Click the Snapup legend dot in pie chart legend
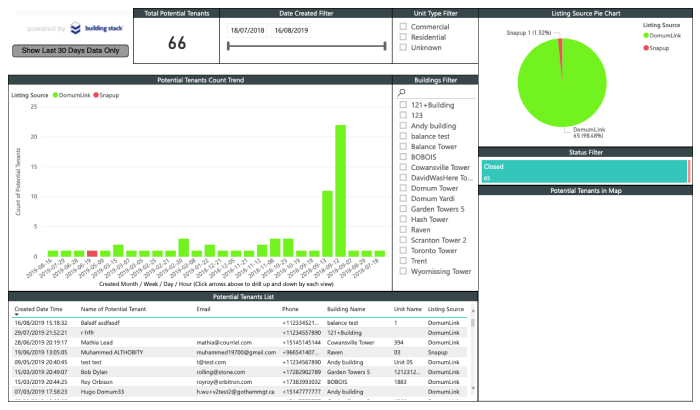Screen dimensions: 700x410 [646, 48]
